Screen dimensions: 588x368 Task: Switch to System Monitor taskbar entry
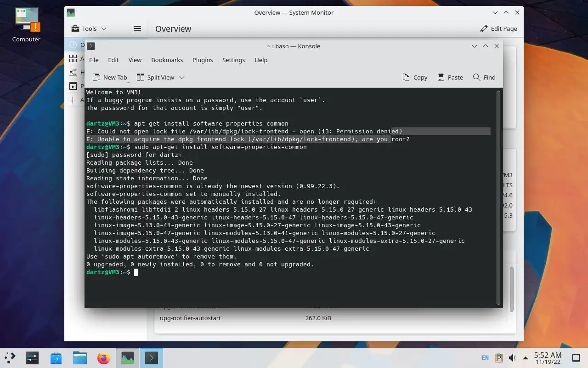click(128, 357)
